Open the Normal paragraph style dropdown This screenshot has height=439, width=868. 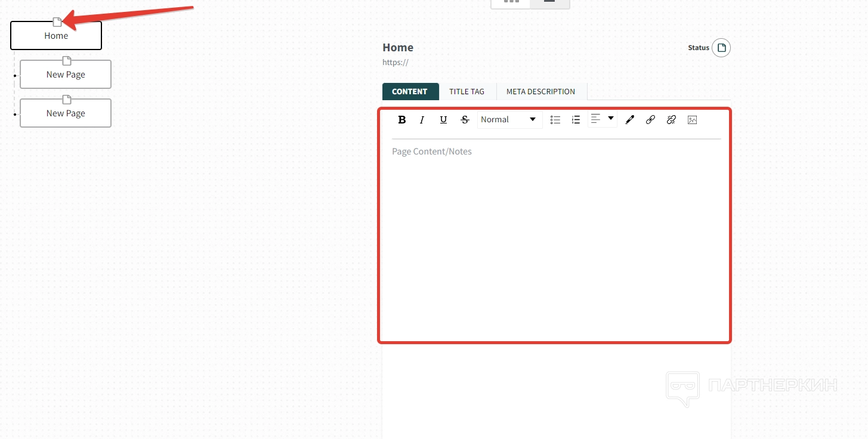(x=509, y=120)
